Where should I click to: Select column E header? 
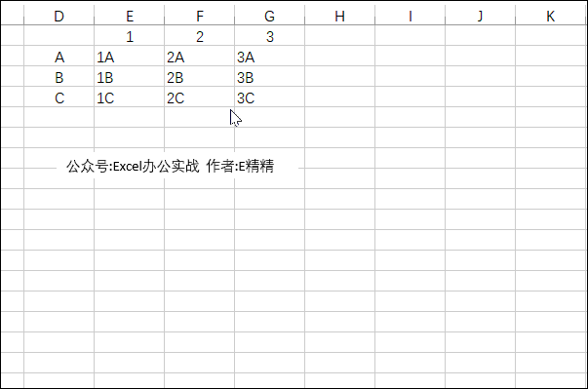pos(129,16)
